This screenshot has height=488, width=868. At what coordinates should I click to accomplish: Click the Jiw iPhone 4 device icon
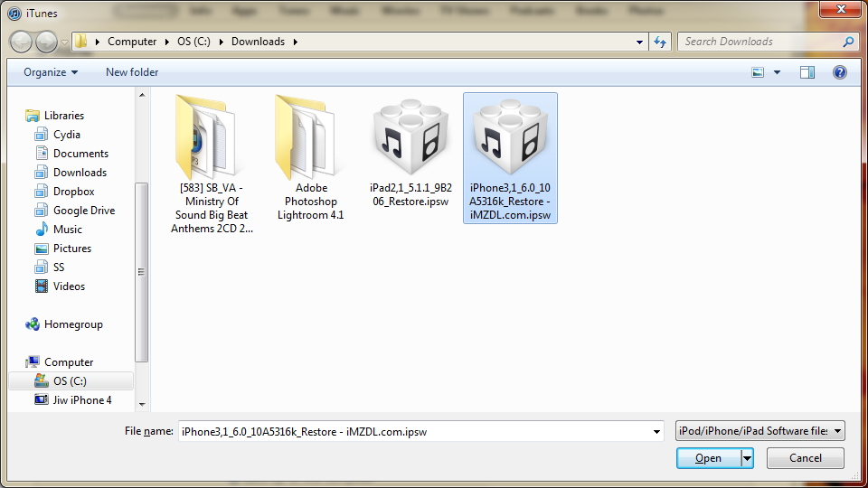click(41, 399)
